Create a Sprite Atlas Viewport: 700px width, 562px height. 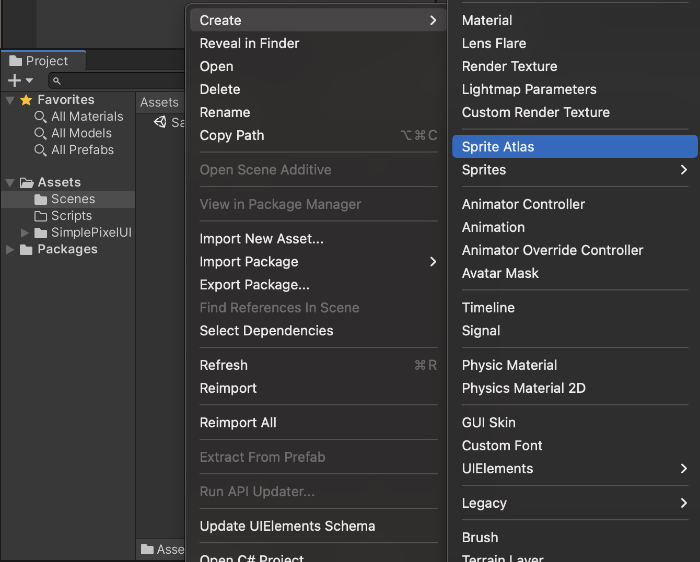click(575, 147)
